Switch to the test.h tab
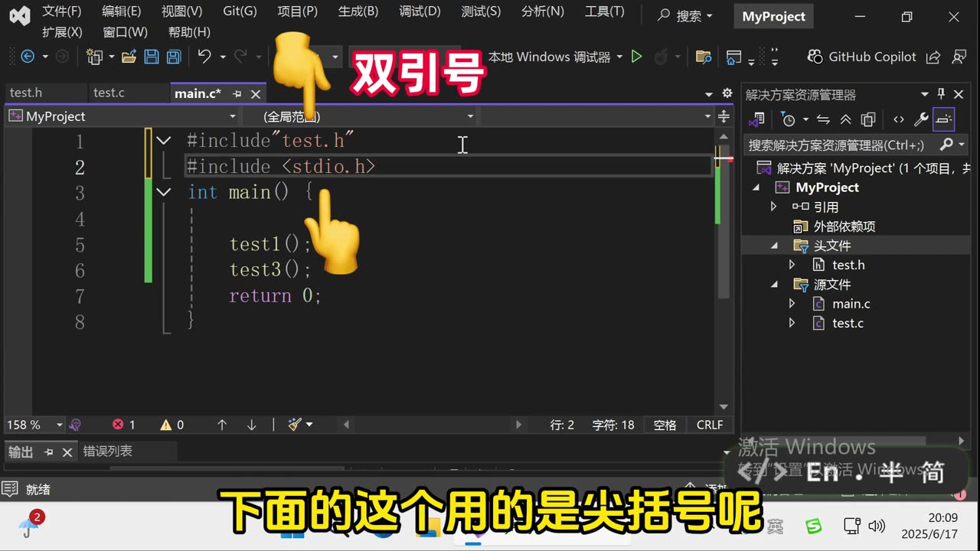The width and height of the screenshot is (980, 551). (x=26, y=93)
